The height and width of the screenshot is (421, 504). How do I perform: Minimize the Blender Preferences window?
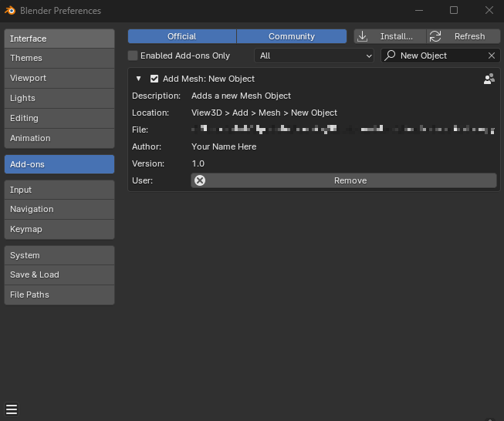pyautogui.click(x=419, y=10)
